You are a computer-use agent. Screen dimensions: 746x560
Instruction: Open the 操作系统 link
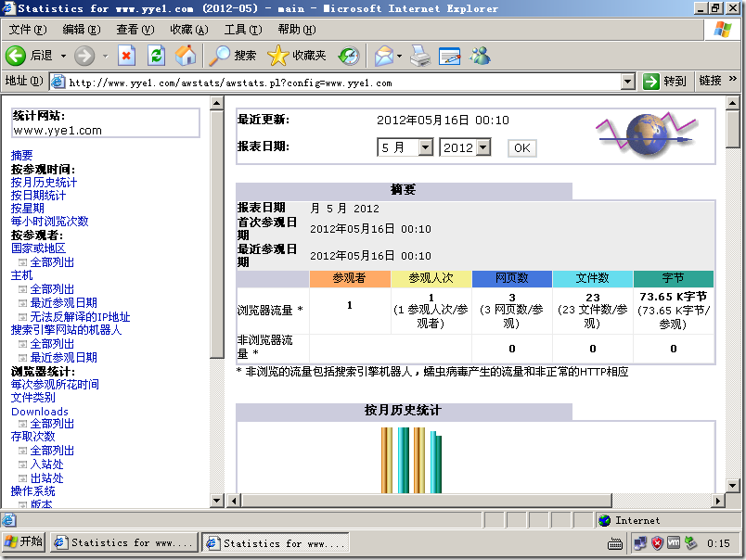[32, 491]
